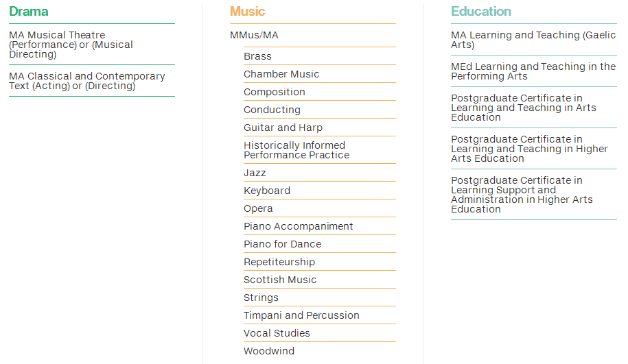Choose Piano for Dance

coord(282,244)
